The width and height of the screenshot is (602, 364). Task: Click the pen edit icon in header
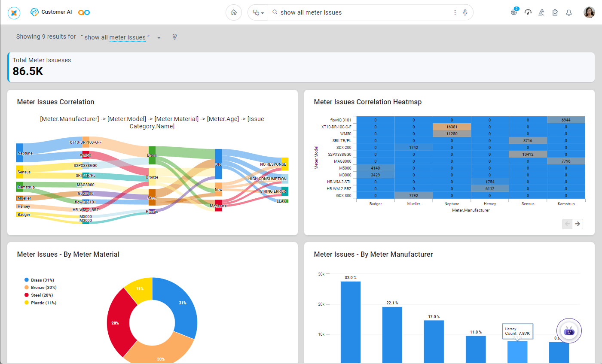[x=541, y=12]
